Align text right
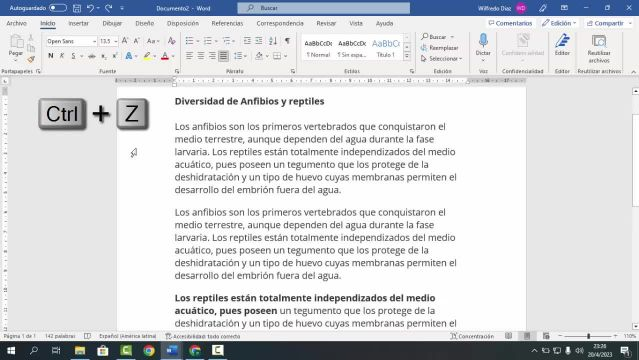 212,56
